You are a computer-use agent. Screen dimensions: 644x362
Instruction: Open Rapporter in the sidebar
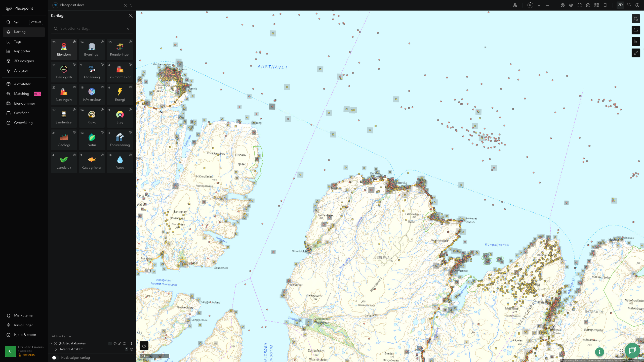click(24, 51)
